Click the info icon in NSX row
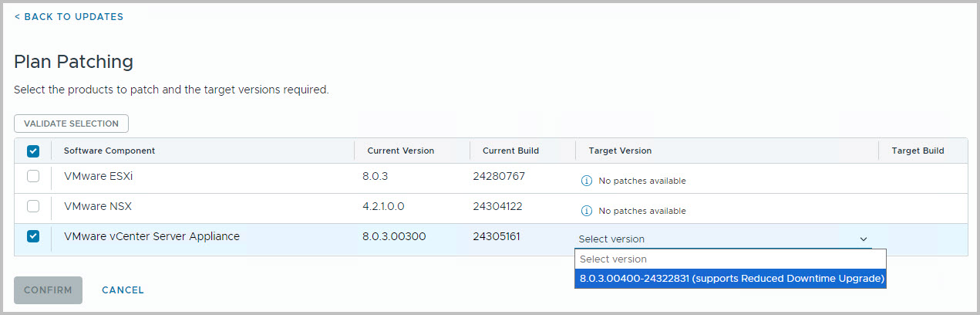Viewport: 980px width, 315px height. tap(586, 211)
